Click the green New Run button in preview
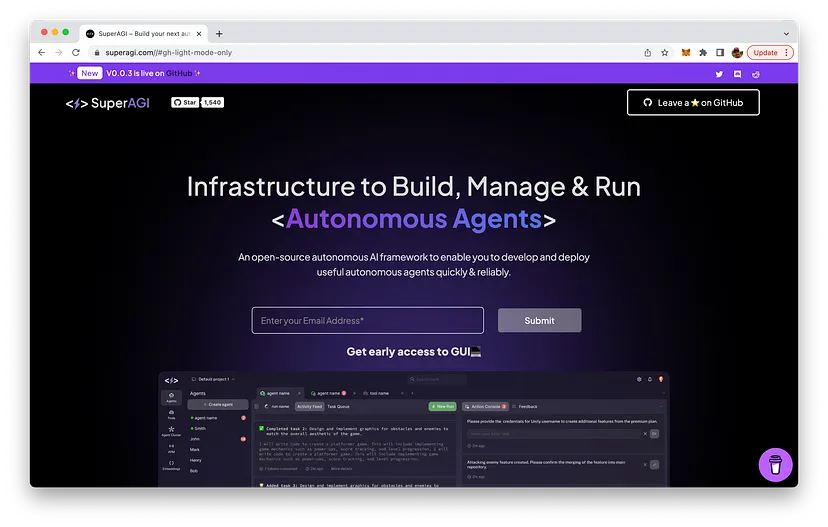The image size is (828, 527). tap(442, 407)
